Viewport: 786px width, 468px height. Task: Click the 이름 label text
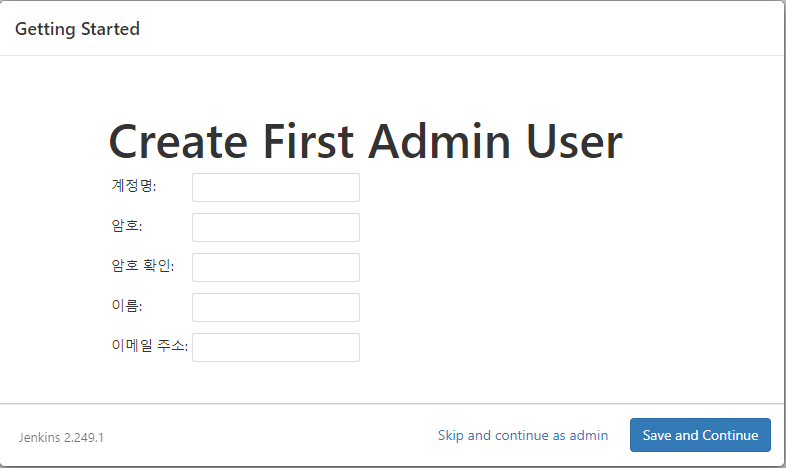tap(126, 306)
